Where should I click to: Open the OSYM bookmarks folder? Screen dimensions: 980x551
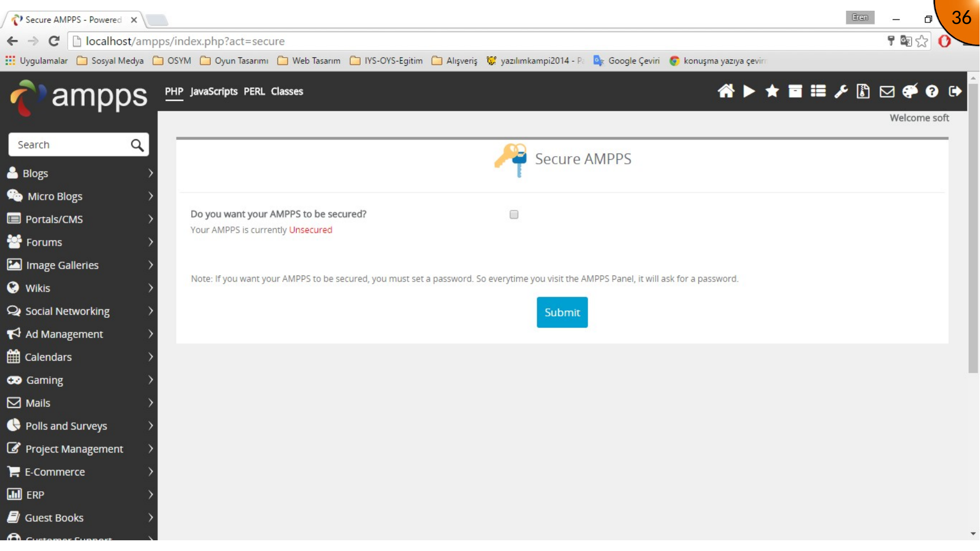(x=172, y=61)
